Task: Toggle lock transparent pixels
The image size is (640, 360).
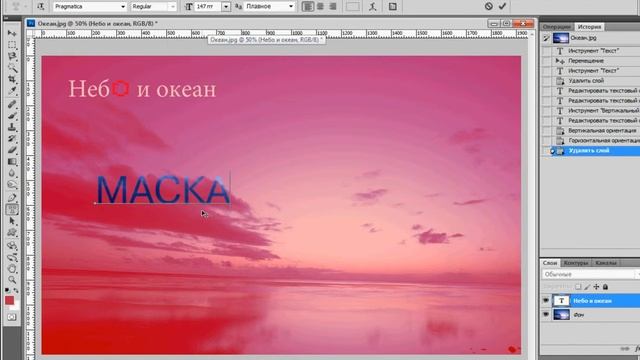Action: click(x=578, y=287)
